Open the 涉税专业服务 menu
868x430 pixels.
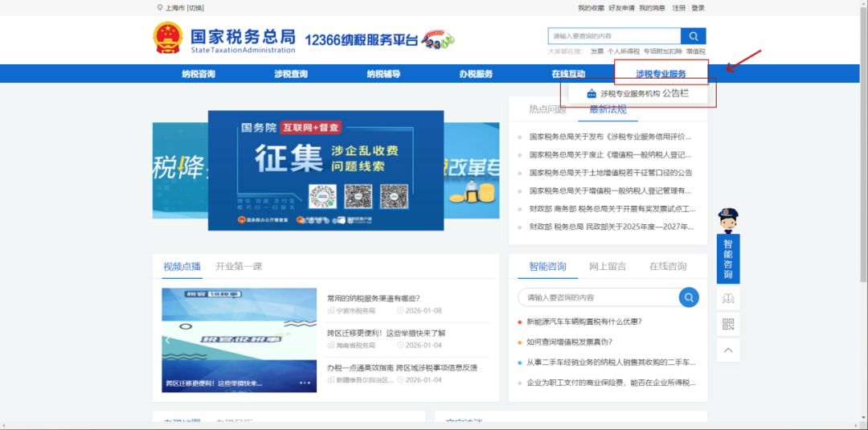coord(661,74)
